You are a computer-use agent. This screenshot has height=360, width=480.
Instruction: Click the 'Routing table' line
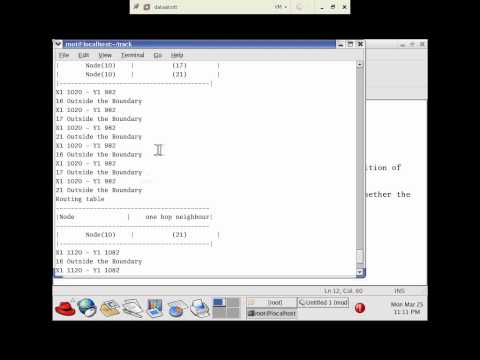pyautogui.click(x=80, y=199)
